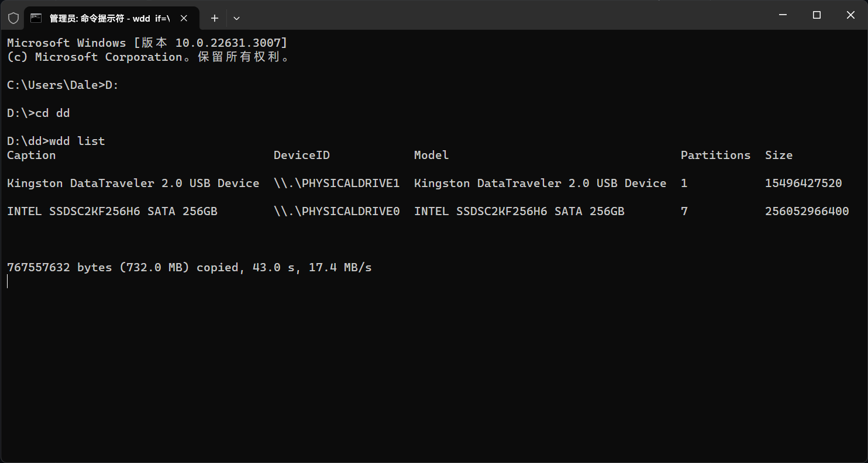Expand the new tab profile dropdown
The image size is (868, 463).
(x=236, y=18)
